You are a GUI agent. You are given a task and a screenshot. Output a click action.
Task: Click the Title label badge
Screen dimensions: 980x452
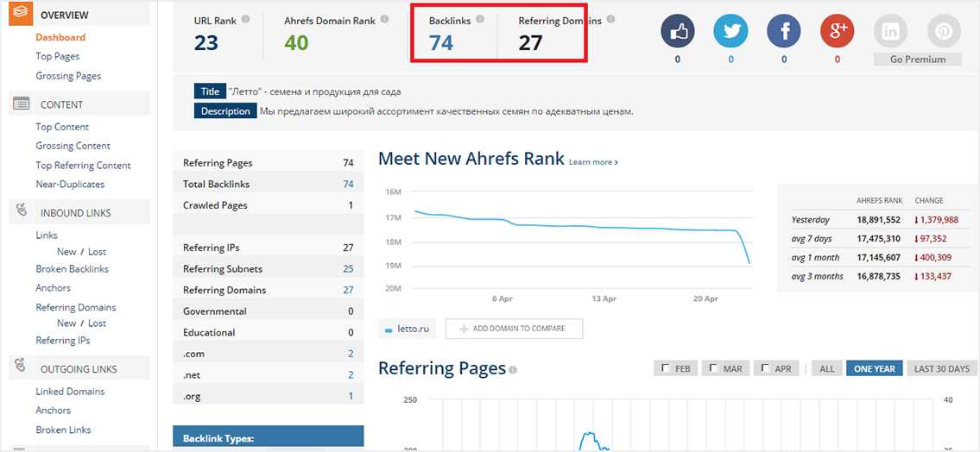[209, 91]
